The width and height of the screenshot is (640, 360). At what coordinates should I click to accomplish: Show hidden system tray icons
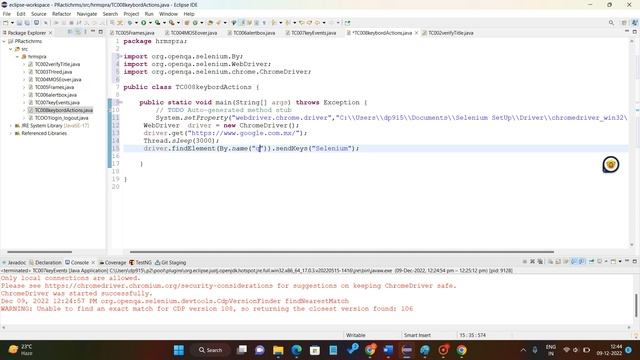point(523,350)
